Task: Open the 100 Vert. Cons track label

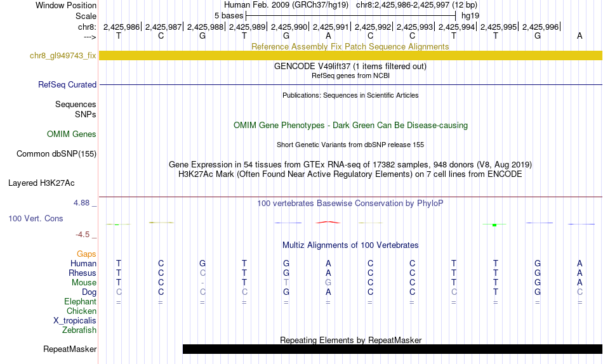Action: 36,218
